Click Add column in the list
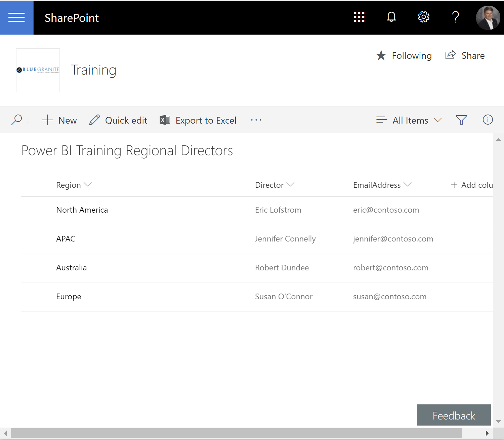The image size is (504, 440). [472, 185]
